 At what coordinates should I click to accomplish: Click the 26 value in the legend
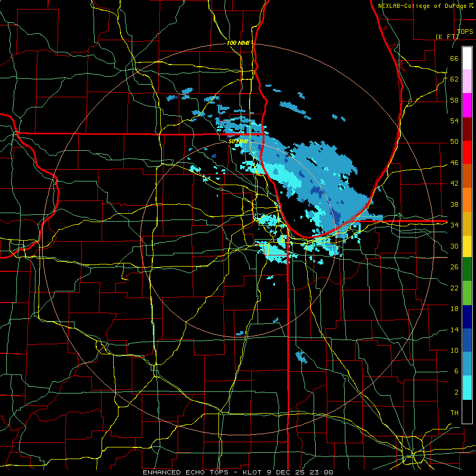[454, 267]
